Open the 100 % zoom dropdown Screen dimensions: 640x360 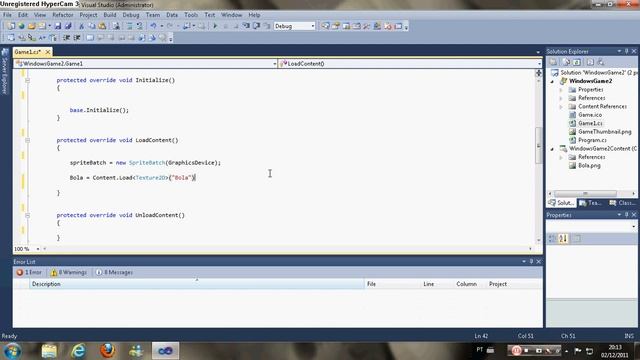38,249
